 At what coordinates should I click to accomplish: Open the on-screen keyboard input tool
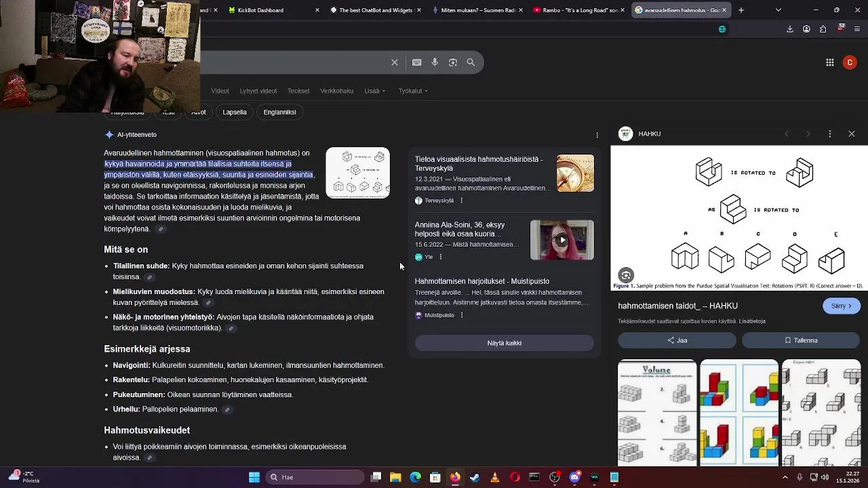pos(417,62)
